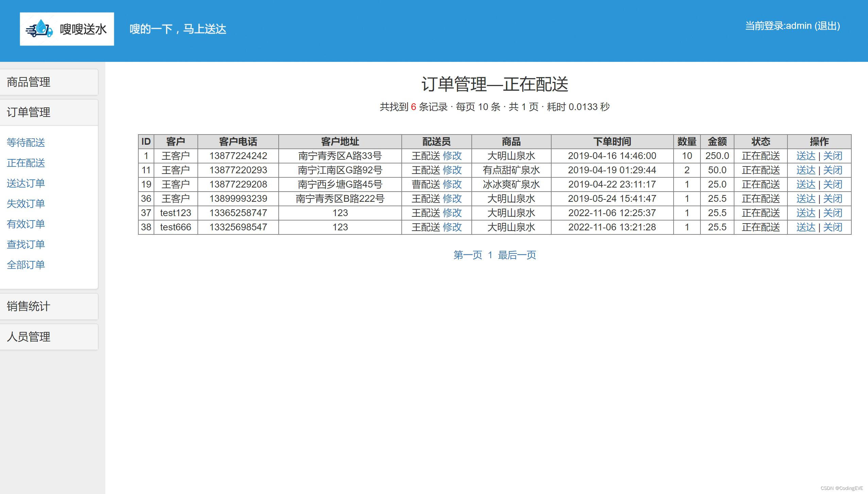Select 有效订单 in the sidebar
The height and width of the screenshot is (494, 868).
tap(26, 224)
